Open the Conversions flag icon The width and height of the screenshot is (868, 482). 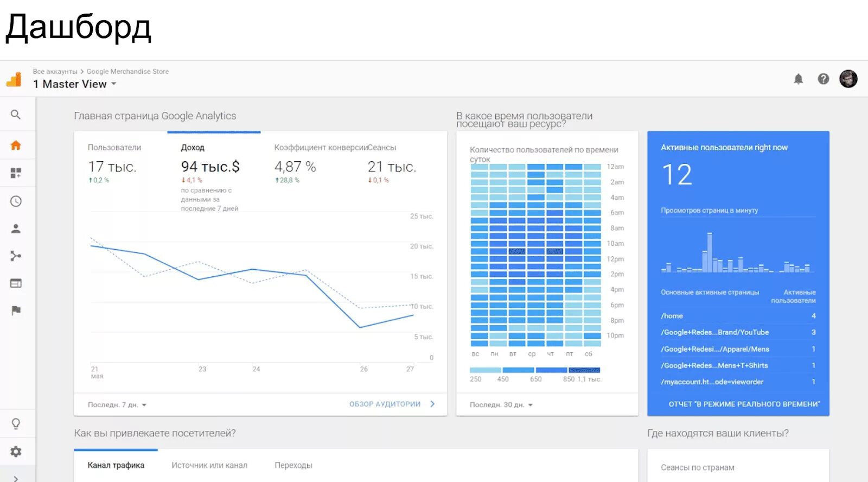coord(16,310)
